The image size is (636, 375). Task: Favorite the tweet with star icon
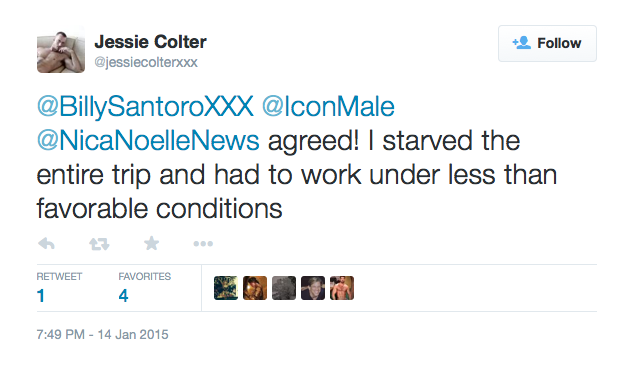[x=152, y=243]
